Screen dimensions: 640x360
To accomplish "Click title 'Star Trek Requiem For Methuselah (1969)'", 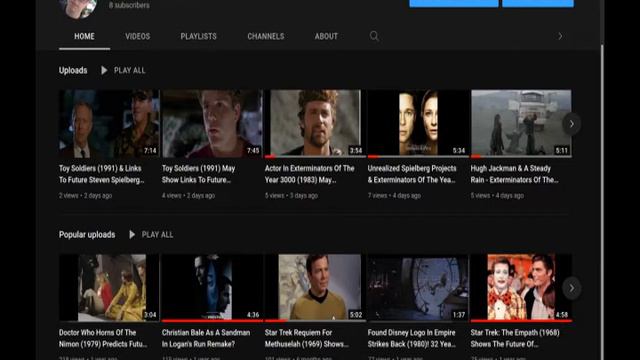I will pyautogui.click(x=307, y=338).
